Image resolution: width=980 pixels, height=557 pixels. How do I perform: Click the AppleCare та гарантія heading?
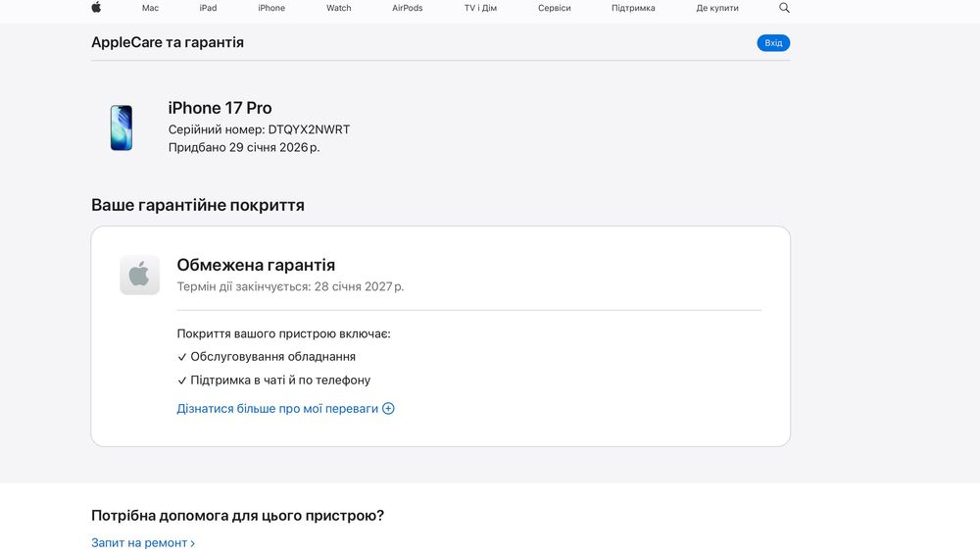tap(168, 42)
